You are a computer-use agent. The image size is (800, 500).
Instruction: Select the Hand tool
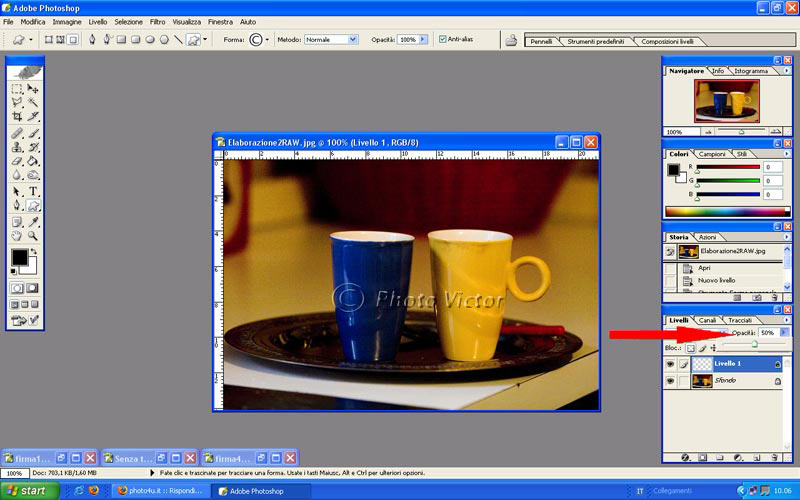(17, 235)
